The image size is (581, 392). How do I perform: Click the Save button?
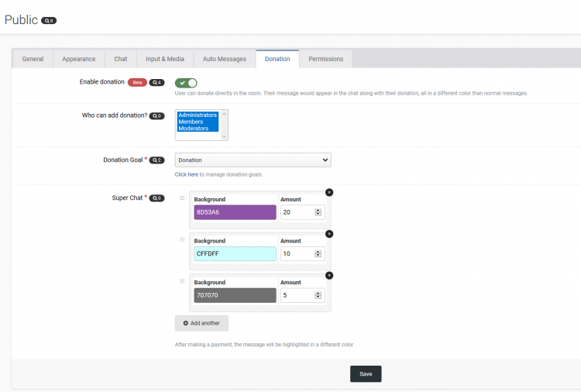(366, 374)
